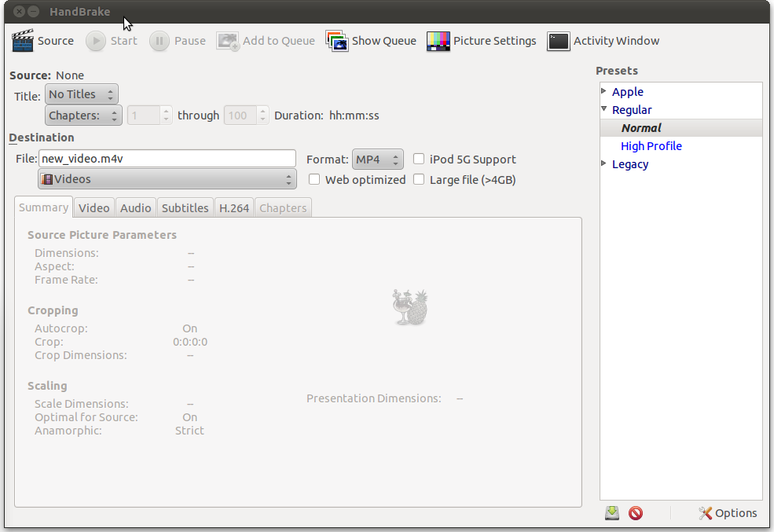Image resolution: width=774 pixels, height=532 pixels.
Task: Click the save preset download icon
Action: [x=612, y=513]
